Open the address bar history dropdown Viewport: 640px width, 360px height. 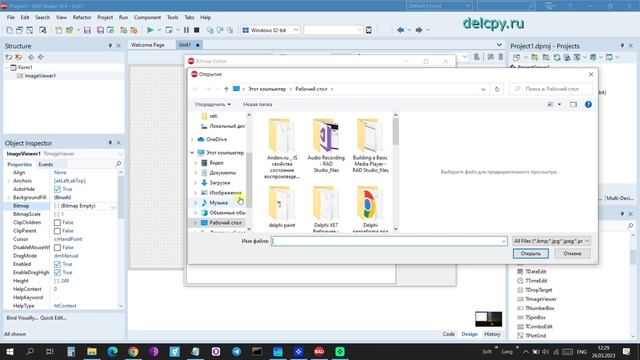(x=483, y=89)
